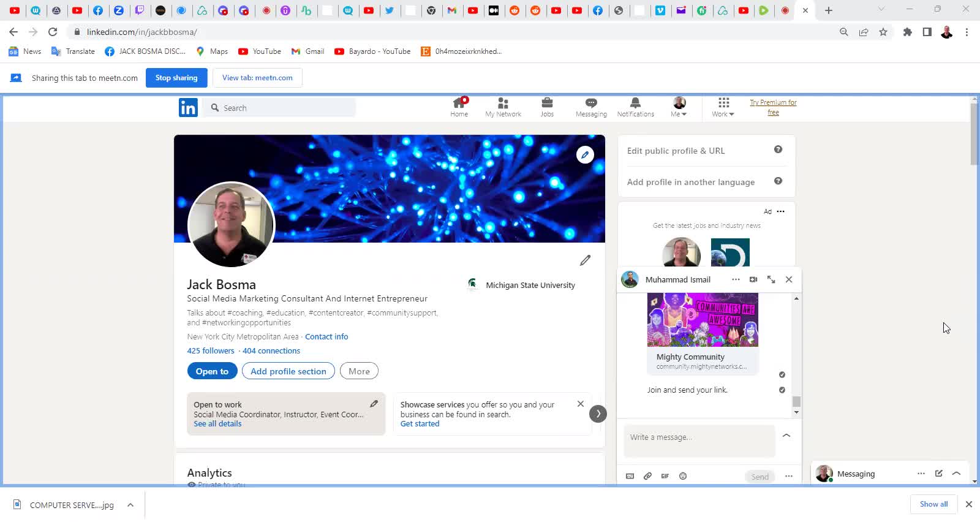Screen dimensions: 980x522
Task: Open Messaging in LinkedIn nav bar
Action: (591, 107)
